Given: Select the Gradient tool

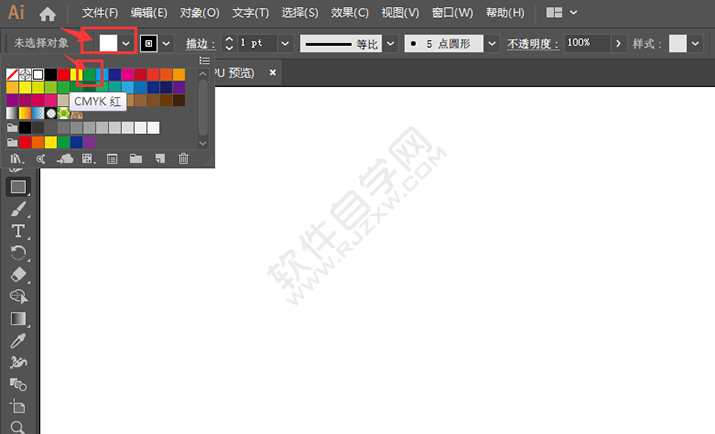Looking at the screenshot, I should pos(18,319).
